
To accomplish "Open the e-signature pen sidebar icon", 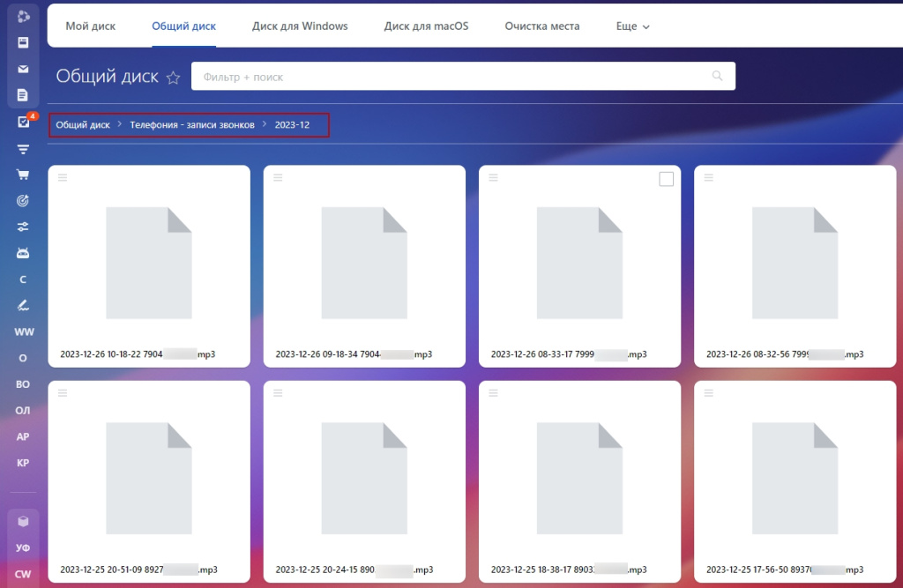I will pos(23,306).
